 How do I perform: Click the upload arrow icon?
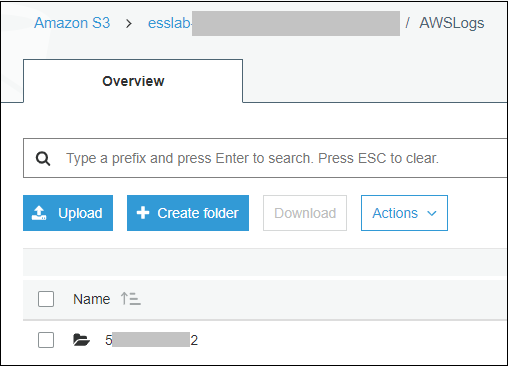(39, 213)
